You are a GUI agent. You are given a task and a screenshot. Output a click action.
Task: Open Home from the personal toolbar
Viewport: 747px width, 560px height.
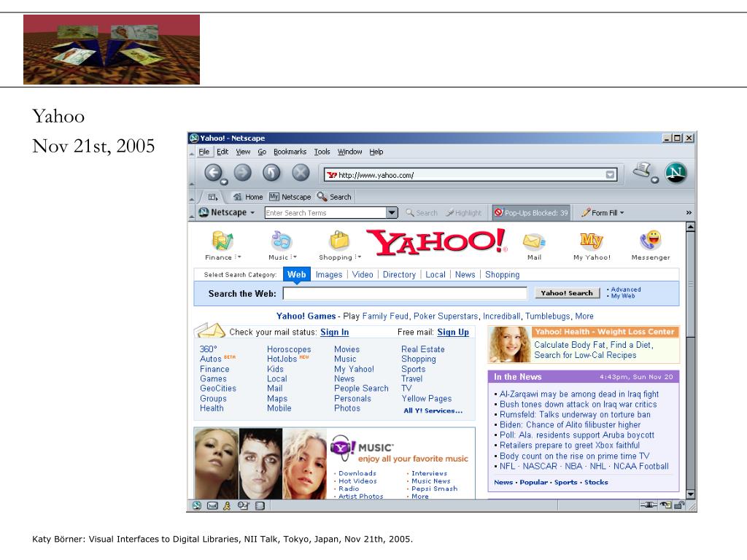point(248,197)
